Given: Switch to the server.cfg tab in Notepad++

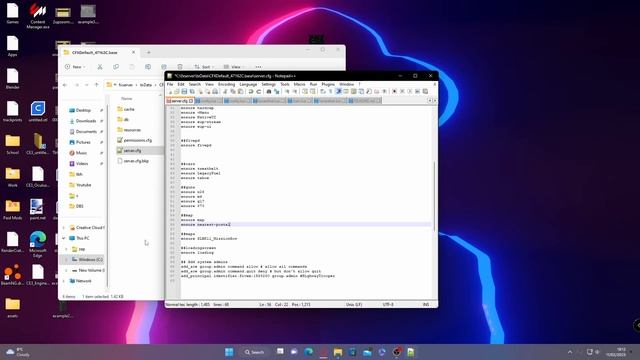Looking at the screenshot, I should tap(179, 101).
